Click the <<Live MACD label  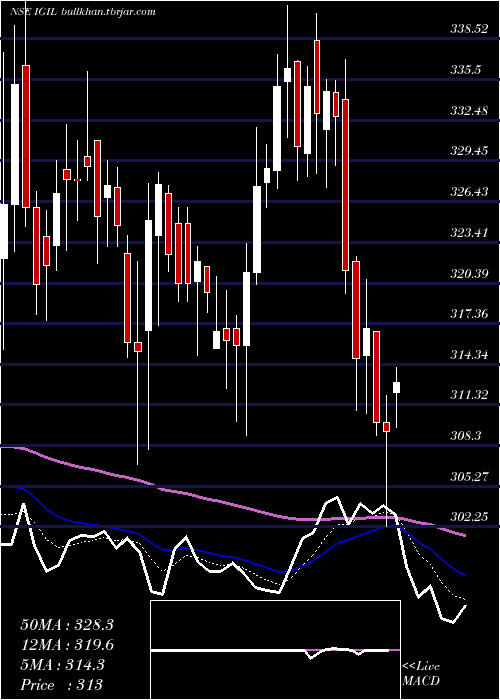tap(421, 673)
